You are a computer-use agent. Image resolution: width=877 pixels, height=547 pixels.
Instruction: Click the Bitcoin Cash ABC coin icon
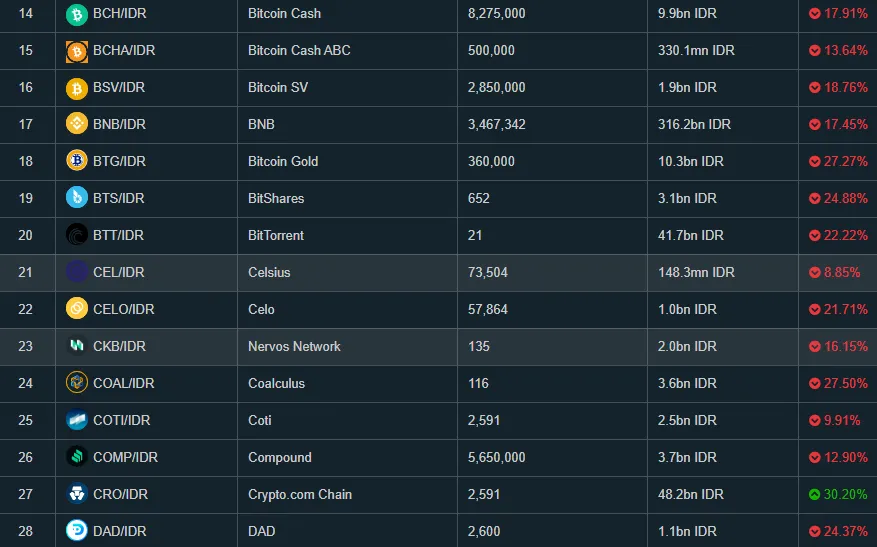point(77,51)
